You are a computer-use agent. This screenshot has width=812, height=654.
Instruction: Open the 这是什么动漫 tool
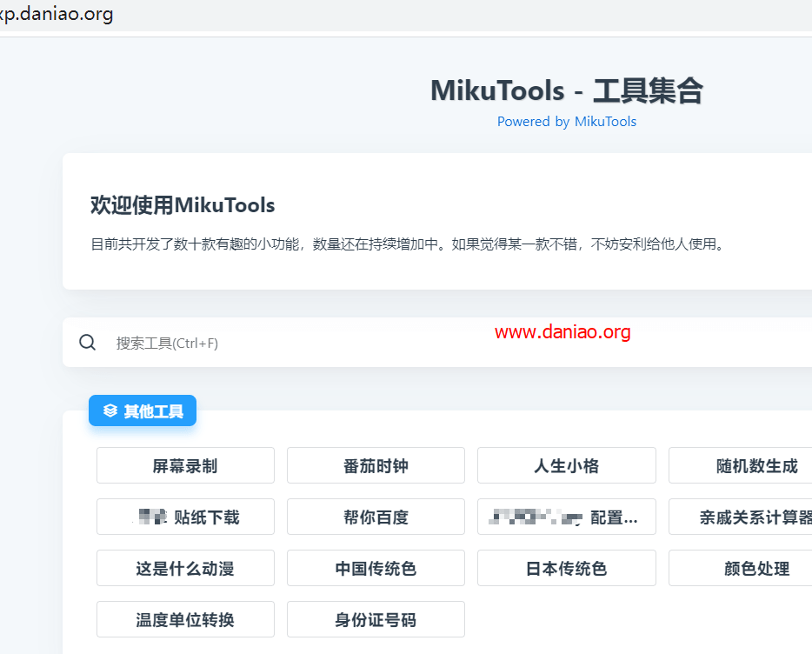(185, 568)
